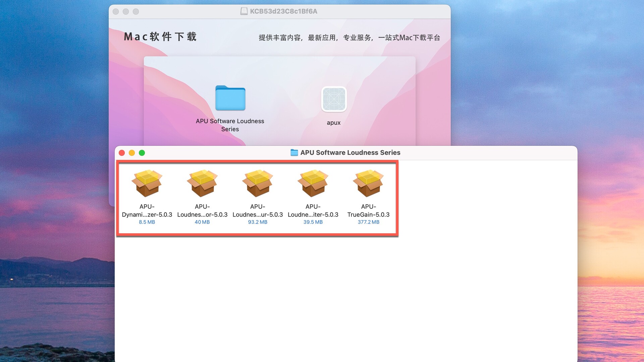Image resolution: width=644 pixels, height=362 pixels.
Task: Close the APU Software Loudness Series window
Action: [122, 153]
